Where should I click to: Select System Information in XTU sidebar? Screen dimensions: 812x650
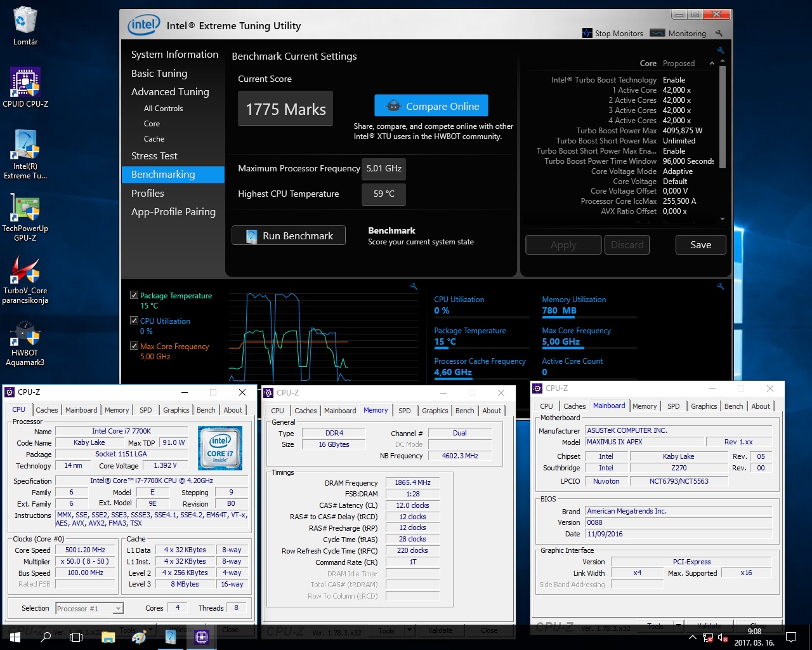[174, 55]
